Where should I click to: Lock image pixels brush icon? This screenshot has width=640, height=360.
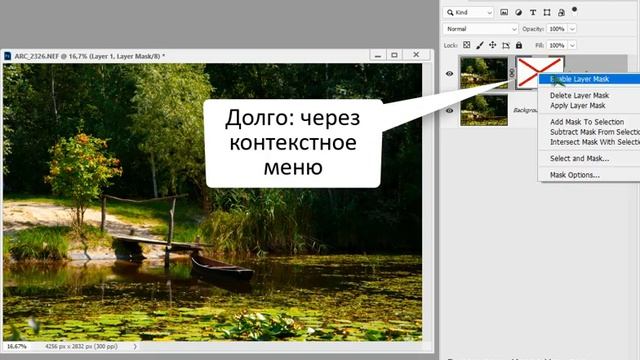480,45
